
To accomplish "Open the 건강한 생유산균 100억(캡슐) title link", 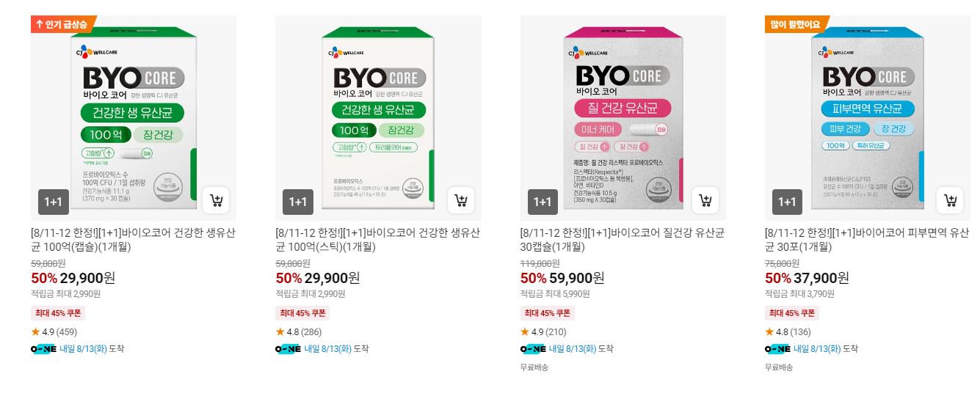I will 134,240.
